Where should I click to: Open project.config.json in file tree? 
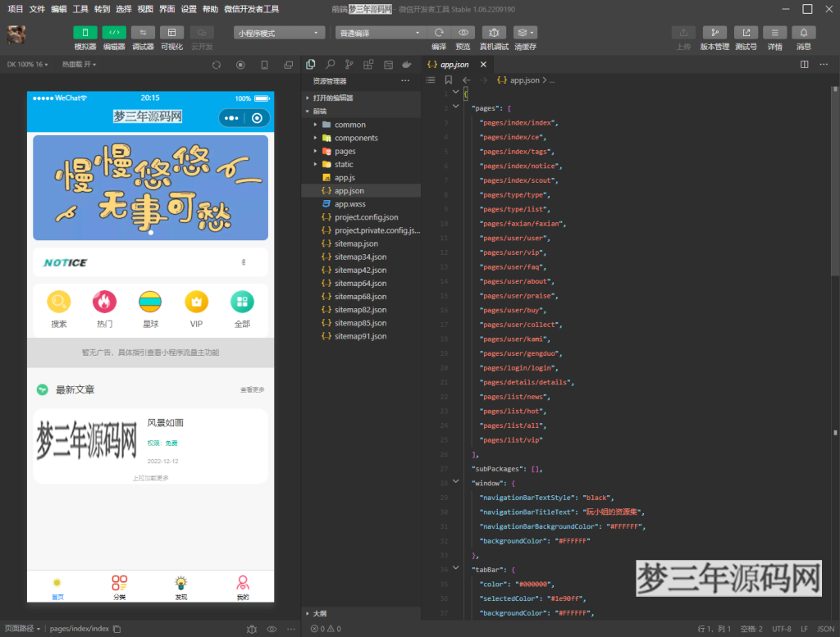366,217
